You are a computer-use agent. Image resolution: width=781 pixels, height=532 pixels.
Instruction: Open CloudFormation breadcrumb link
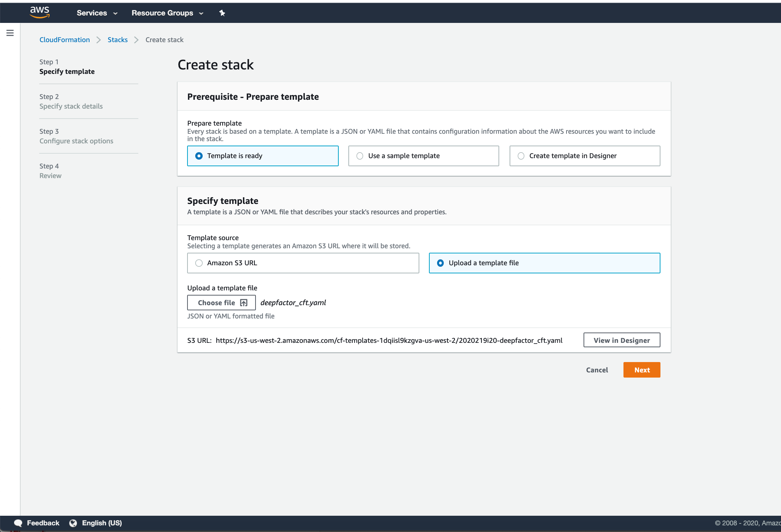tap(65, 40)
